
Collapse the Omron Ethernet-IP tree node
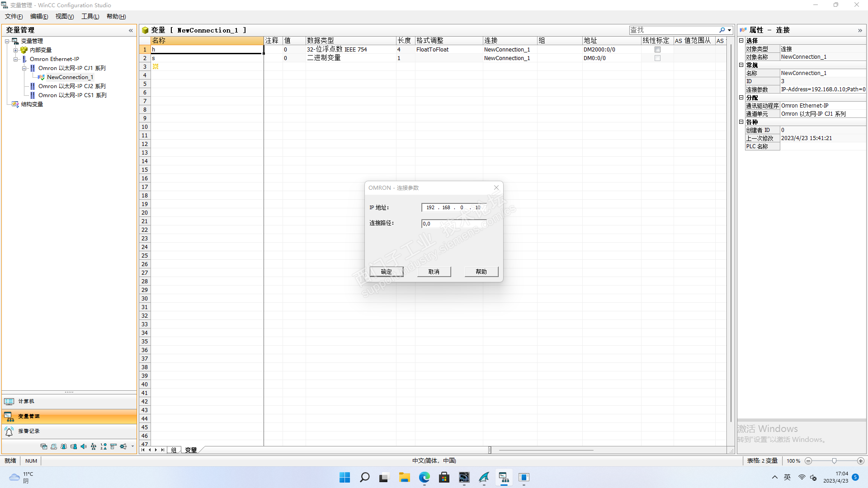coord(16,59)
